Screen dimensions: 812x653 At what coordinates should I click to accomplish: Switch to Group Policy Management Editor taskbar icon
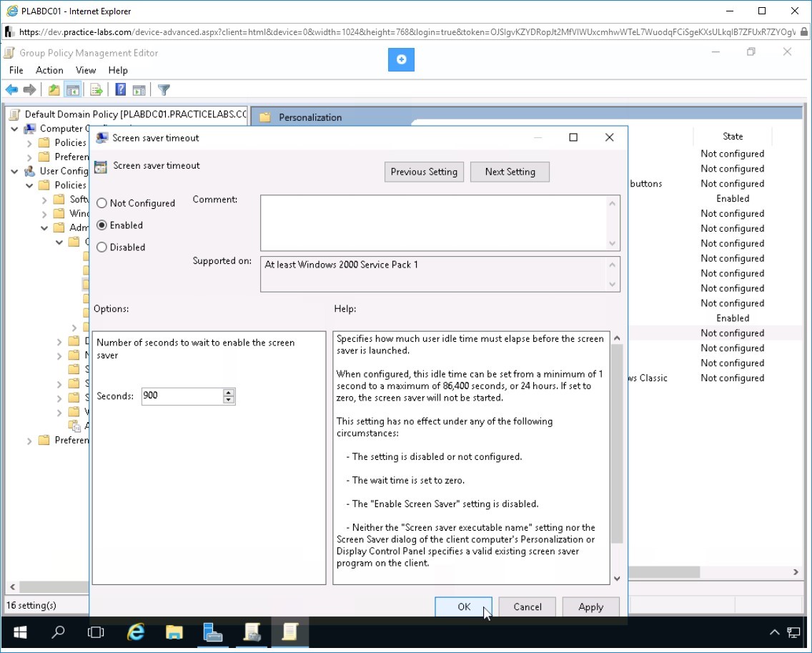pos(289,632)
